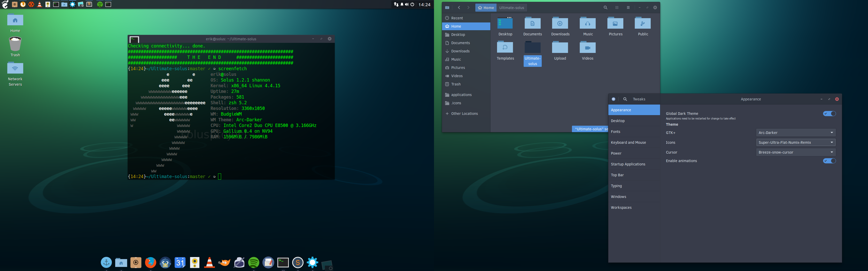The width and height of the screenshot is (868, 271).
Task: Launch the GIMP icon in the dock
Action: (x=224, y=262)
